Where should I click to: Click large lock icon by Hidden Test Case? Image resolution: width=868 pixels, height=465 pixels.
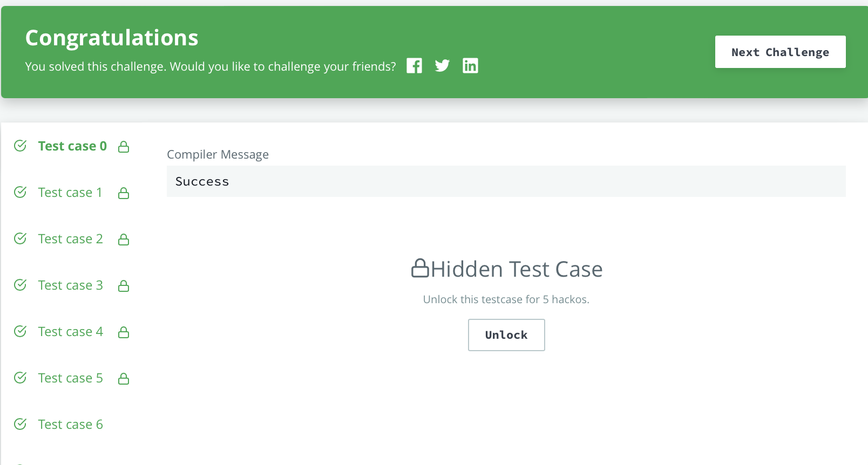point(420,268)
